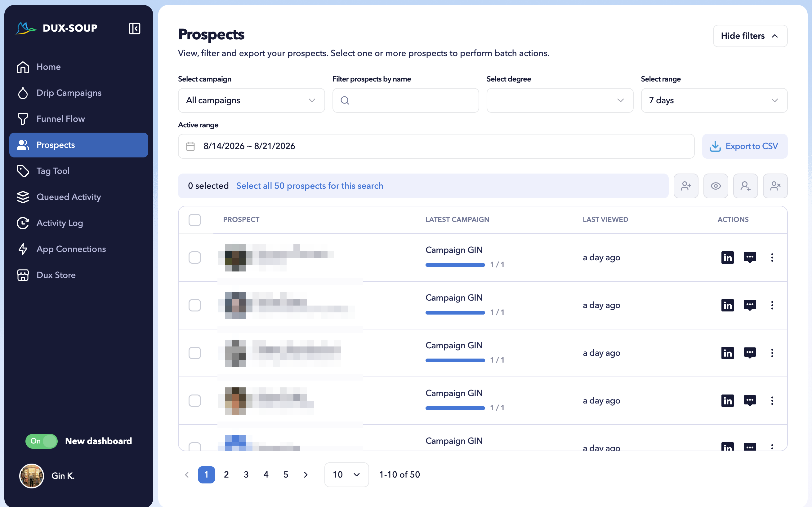This screenshot has width=812, height=507.
Task: Click second row campaign progress bar
Action: pyautogui.click(x=455, y=312)
